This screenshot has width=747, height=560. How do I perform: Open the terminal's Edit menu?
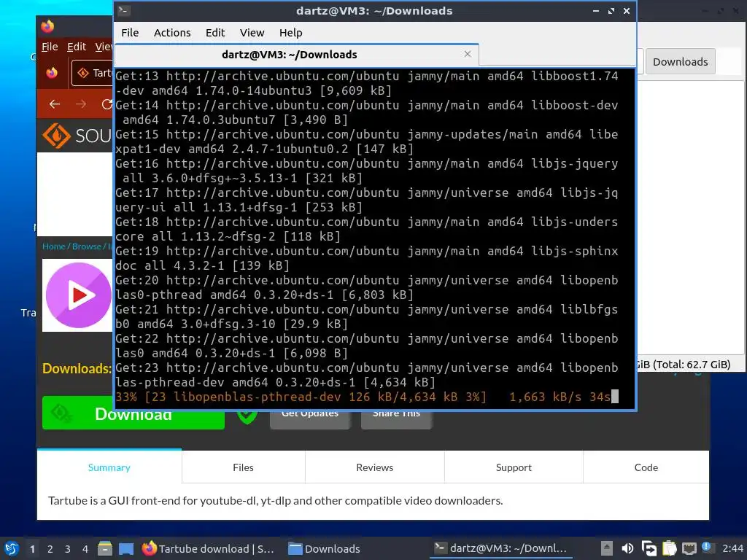pyautogui.click(x=215, y=33)
